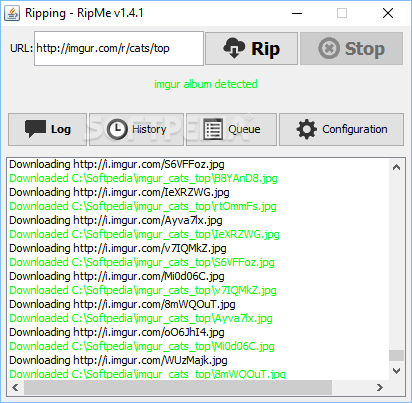This screenshot has width=412, height=403.
Task: Open the Log panel tab
Action: [x=47, y=129]
